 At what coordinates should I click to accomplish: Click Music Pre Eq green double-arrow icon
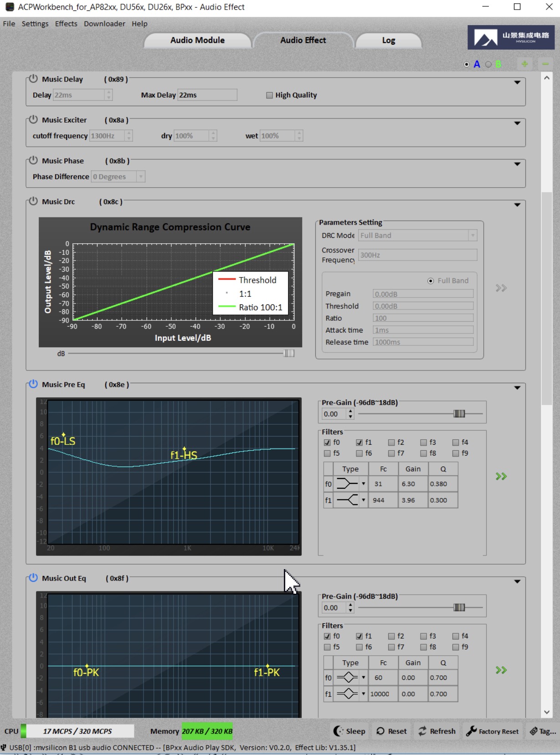click(501, 476)
